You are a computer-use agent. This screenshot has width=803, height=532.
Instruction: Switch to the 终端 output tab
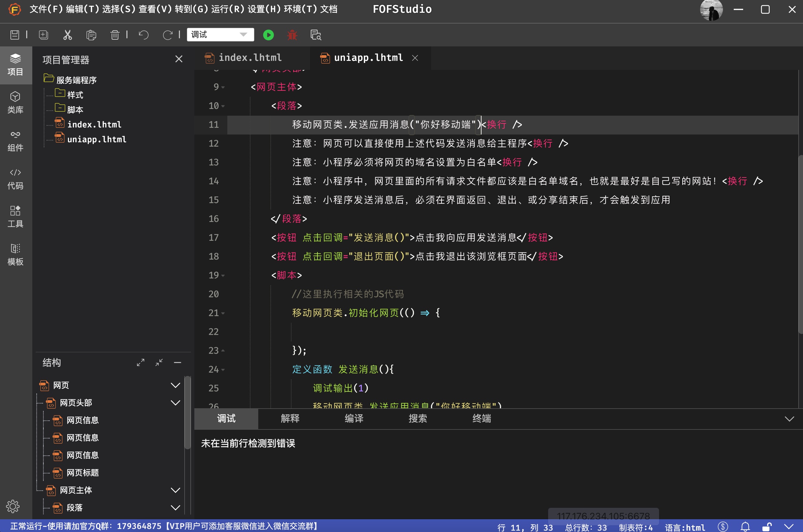tap(482, 418)
